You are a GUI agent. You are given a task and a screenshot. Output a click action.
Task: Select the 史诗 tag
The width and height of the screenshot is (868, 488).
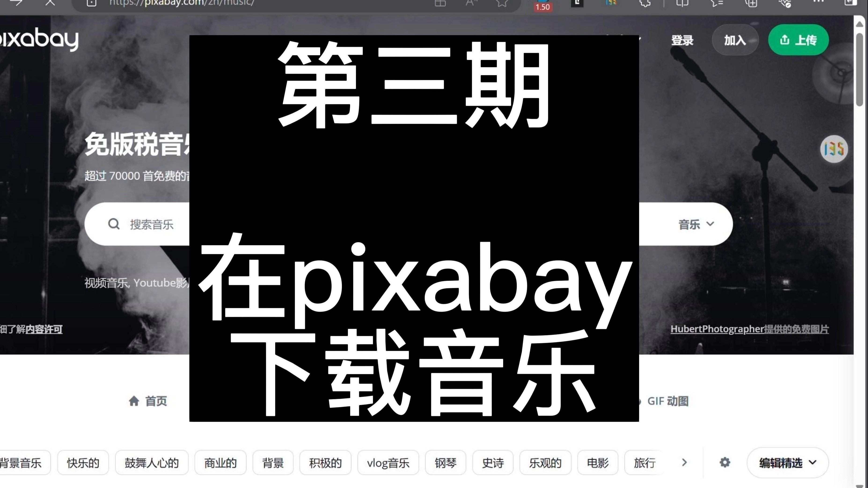tap(493, 463)
